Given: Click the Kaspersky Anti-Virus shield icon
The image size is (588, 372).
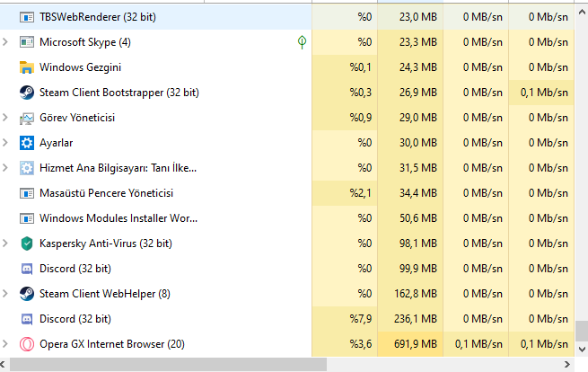Looking at the screenshot, I should pyautogui.click(x=27, y=244).
